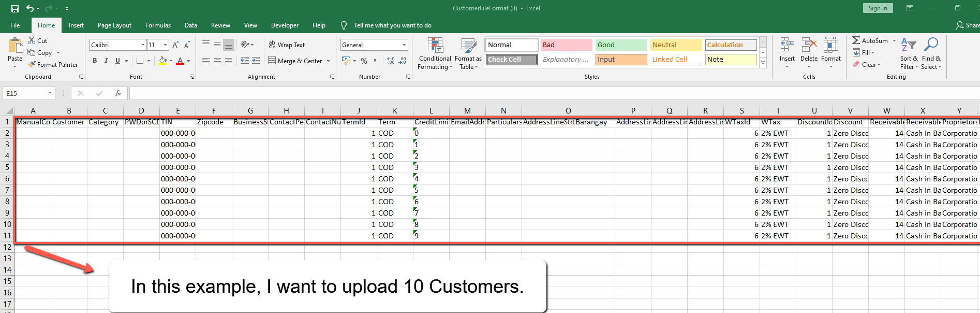The width and height of the screenshot is (980, 313).
Task: Expand the Name Box dropdown arrow
Action: (50, 93)
